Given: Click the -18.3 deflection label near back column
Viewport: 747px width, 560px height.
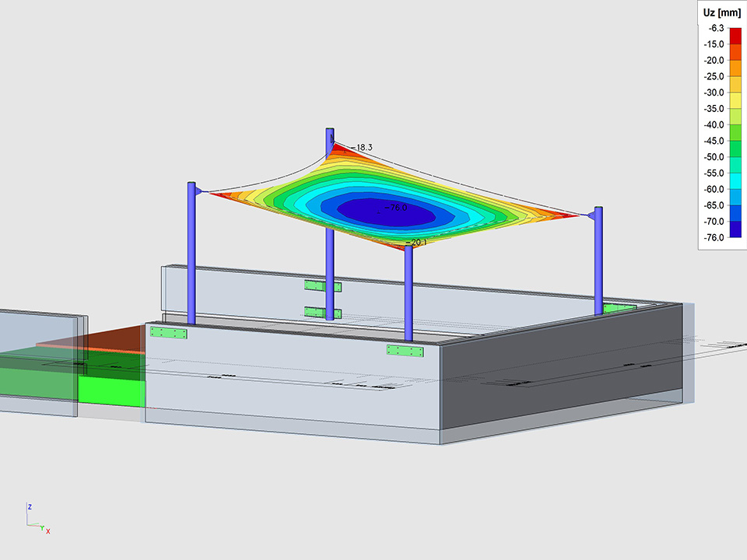Looking at the screenshot, I should (x=363, y=147).
